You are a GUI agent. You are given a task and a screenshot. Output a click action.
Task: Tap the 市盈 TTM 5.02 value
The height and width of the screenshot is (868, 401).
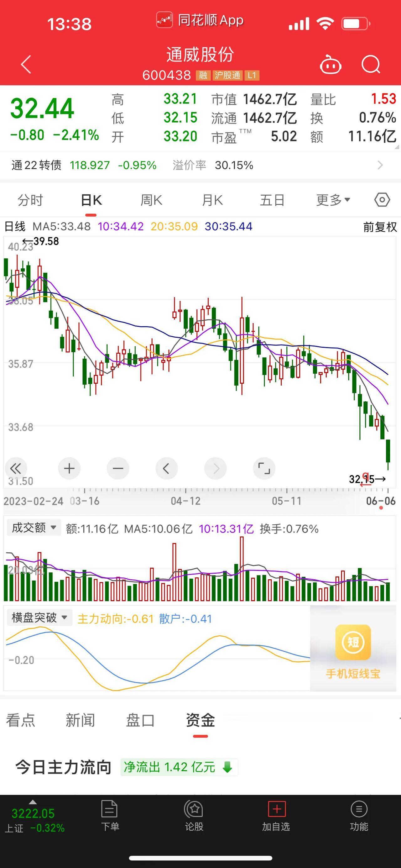(284, 136)
